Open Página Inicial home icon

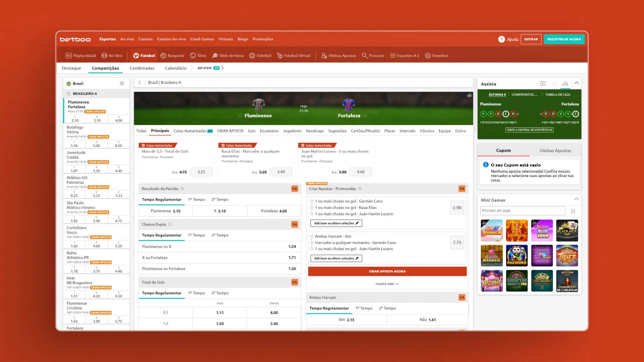point(68,56)
